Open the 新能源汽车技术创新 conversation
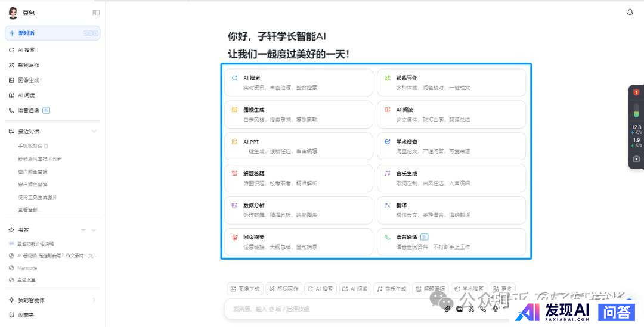This screenshot has height=327, width=644. 40,159
